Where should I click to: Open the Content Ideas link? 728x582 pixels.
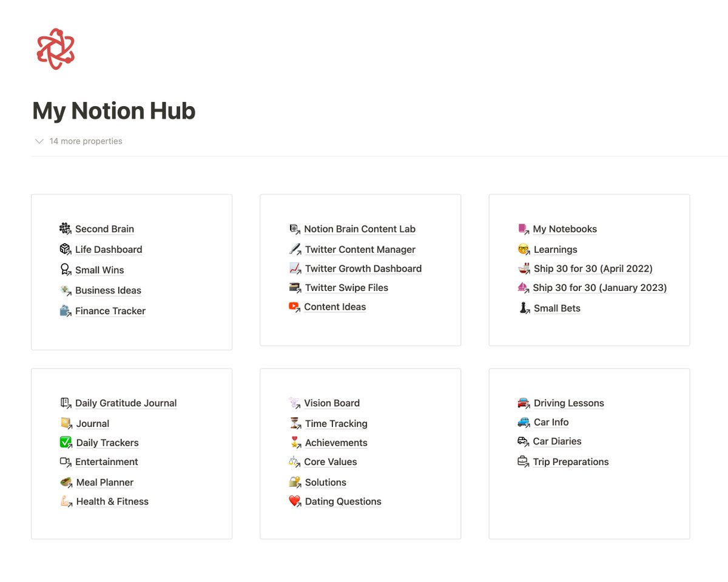pyautogui.click(x=335, y=307)
